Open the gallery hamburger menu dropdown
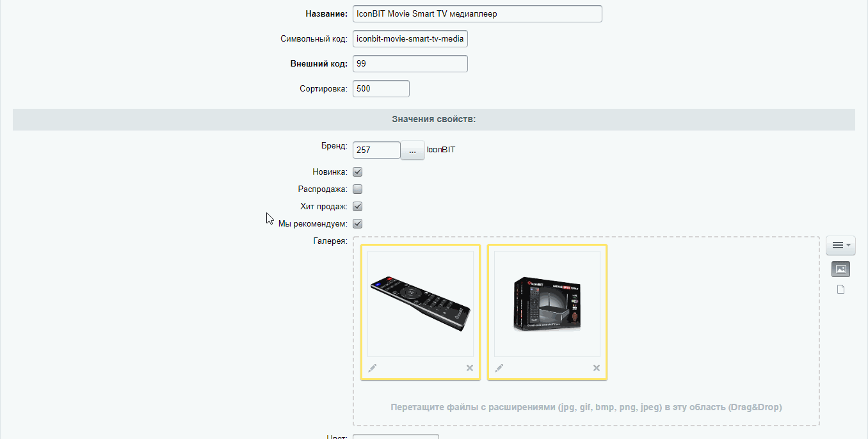The width and height of the screenshot is (868, 439). pos(841,245)
